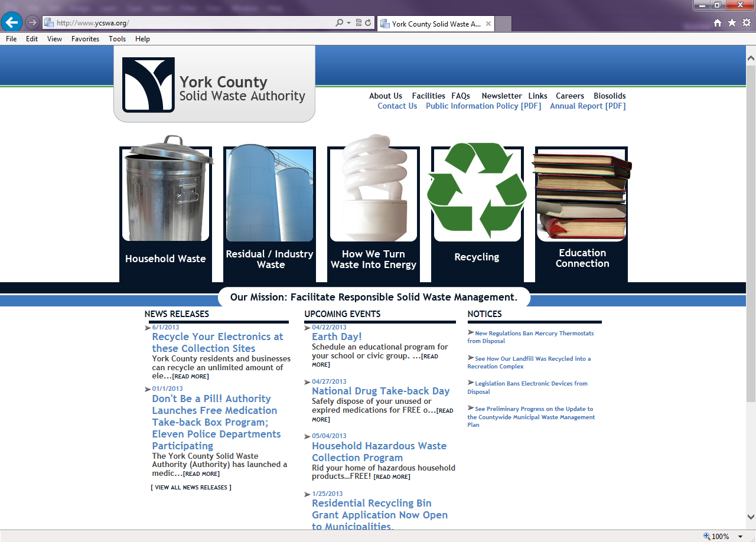Click the green Recycling symbol image
The height and width of the screenshot is (542, 756).
[x=477, y=190]
